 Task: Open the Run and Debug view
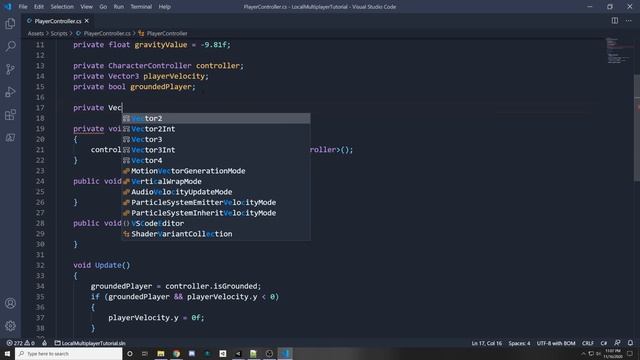[10, 92]
